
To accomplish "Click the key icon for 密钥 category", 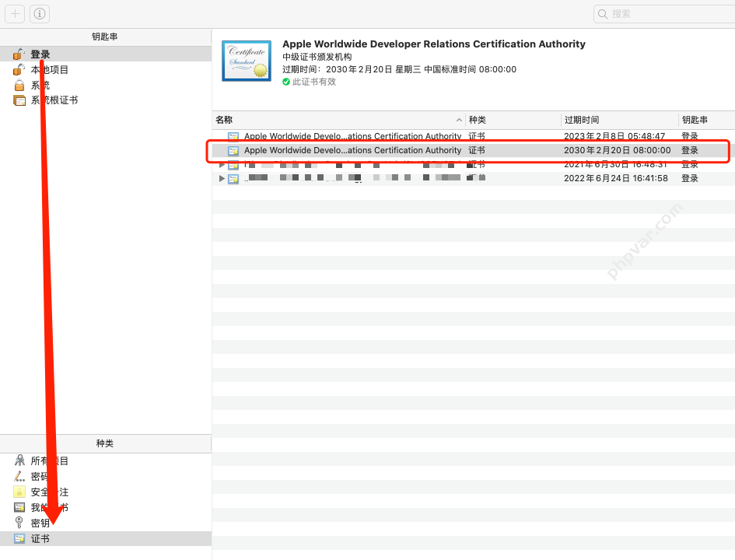I will [x=19, y=522].
